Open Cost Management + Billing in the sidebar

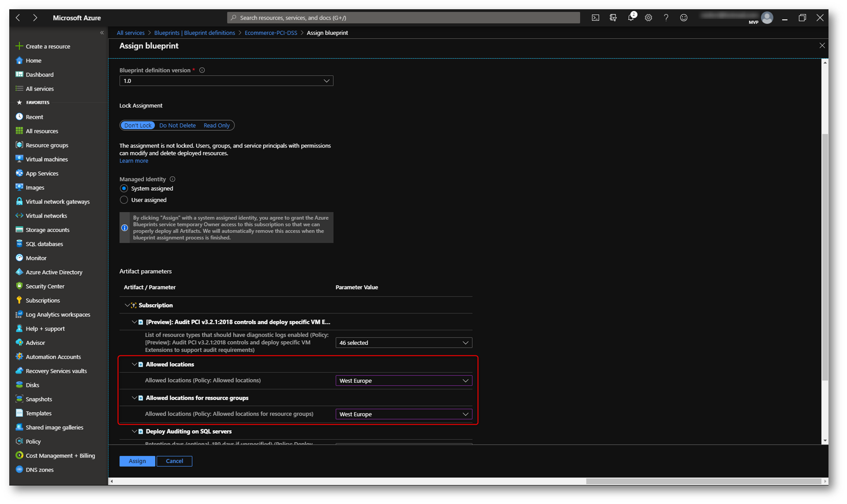point(60,455)
